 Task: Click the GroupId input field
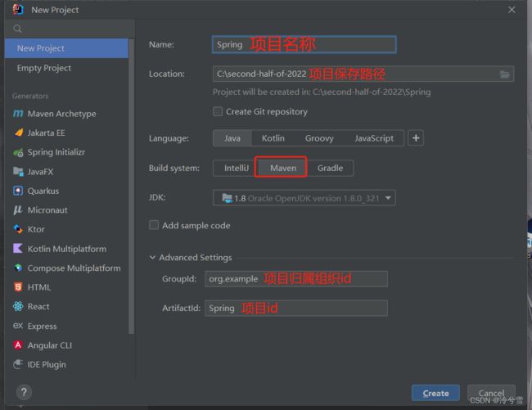click(295, 279)
